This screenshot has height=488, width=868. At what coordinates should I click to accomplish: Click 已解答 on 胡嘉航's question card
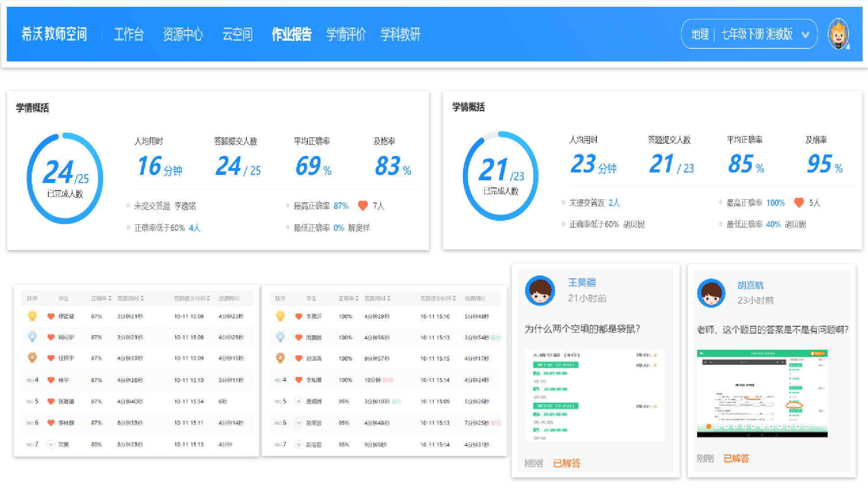[x=736, y=459]
